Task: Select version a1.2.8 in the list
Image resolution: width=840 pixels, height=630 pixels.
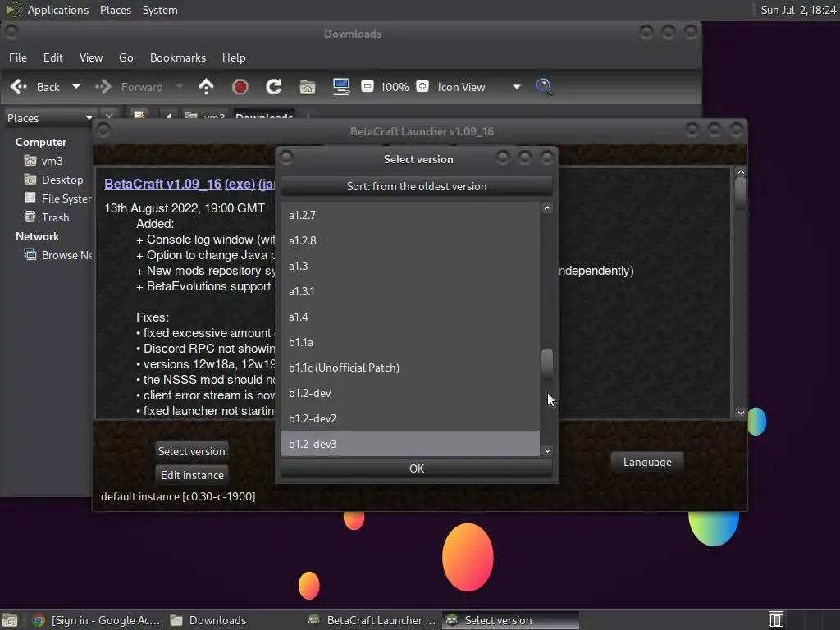Action: tap(410, 240)
